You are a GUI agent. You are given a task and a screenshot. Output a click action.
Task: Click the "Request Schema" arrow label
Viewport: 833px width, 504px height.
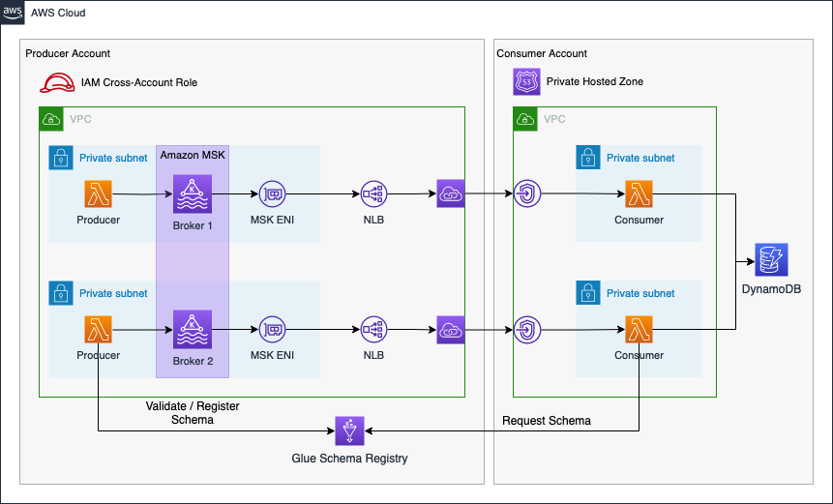tap(547, 421)
